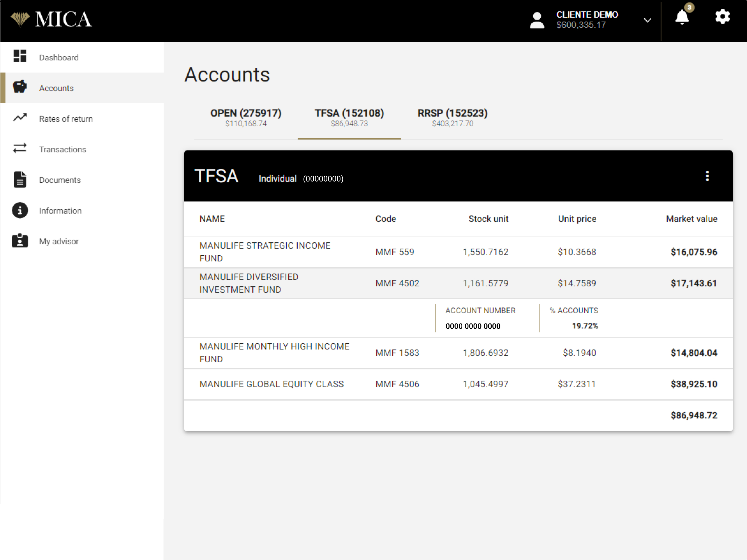Image resolution: width=747 pixels, height=560 pixels.
Task: Open Rates of return menu item
Action: (82, 119)
